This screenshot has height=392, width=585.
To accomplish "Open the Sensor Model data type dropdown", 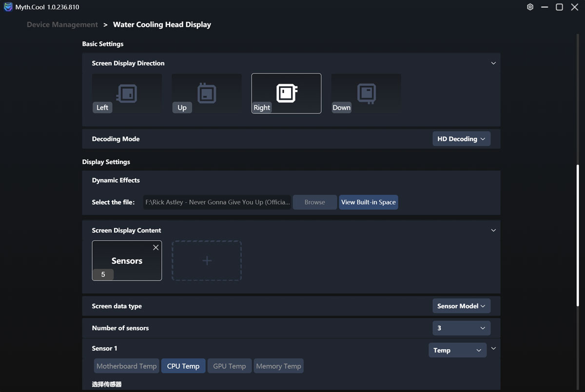I will click(x=461, y=306).
